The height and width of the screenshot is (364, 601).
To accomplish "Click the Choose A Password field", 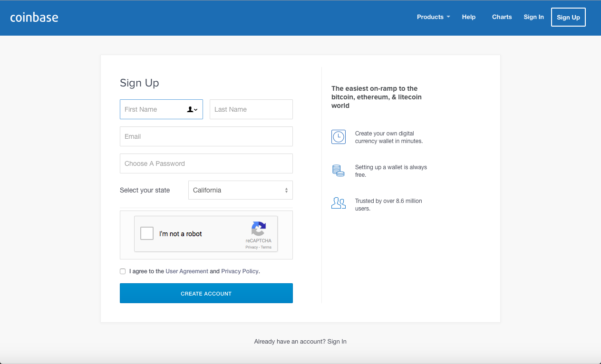I will click(206, 163).
